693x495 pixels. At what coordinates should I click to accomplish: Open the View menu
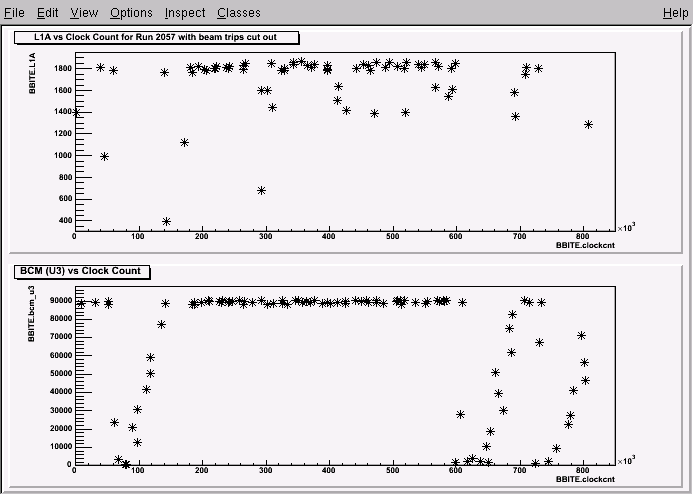tap(84, 13)
